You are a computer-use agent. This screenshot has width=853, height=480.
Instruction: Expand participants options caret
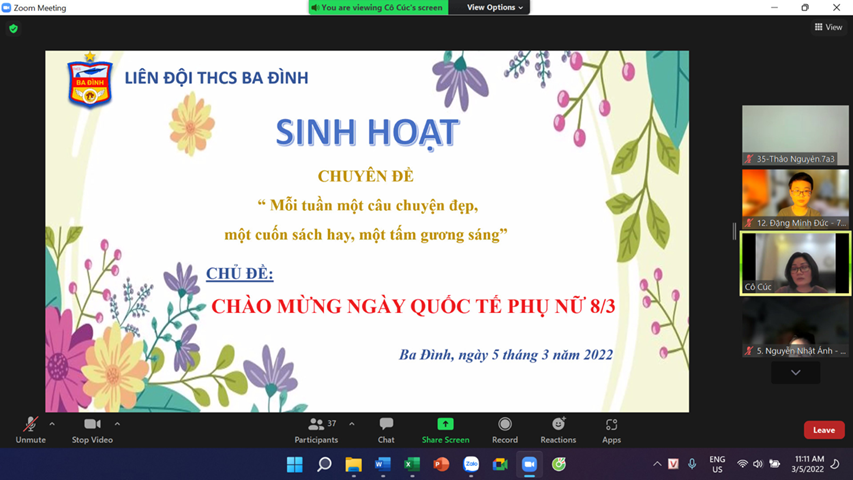click(x=352, y=423)
